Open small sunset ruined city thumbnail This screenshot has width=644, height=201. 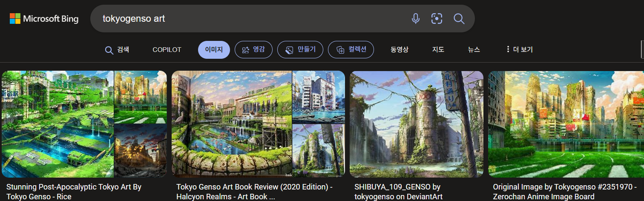[x=141, y=151]
